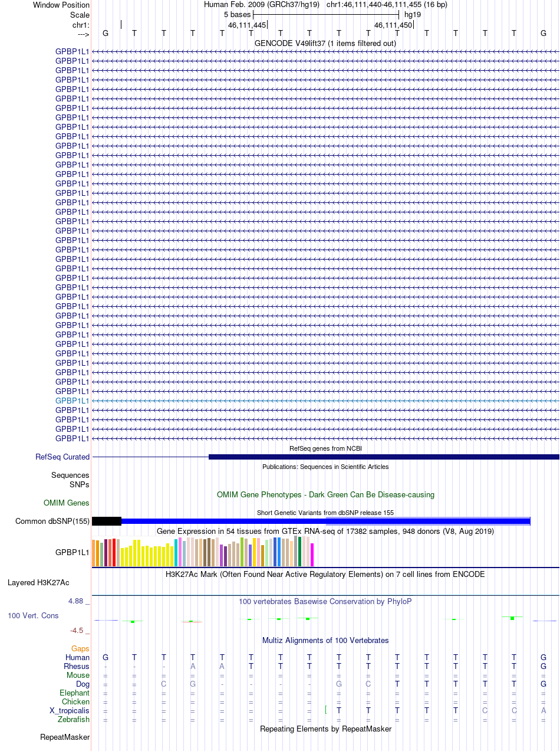Open GENCODE V49lift37 track title
This screenshot has width=560, height=751.
[325, 43]
